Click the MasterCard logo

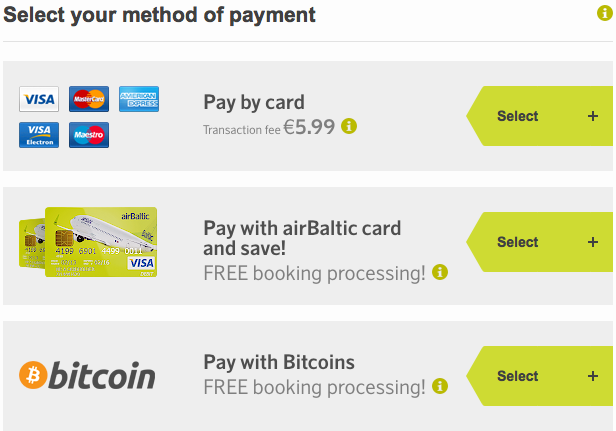click(89, 99)
